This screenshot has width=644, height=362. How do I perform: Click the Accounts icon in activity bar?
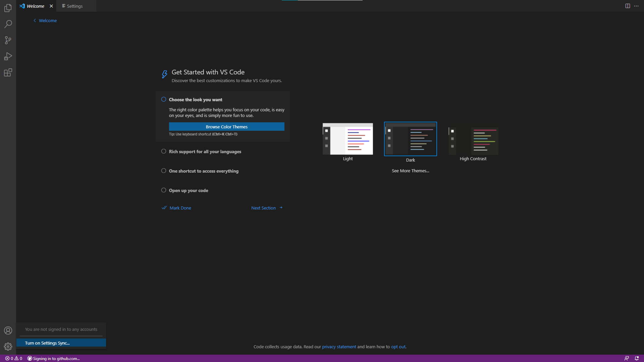(x=8, y=330)
